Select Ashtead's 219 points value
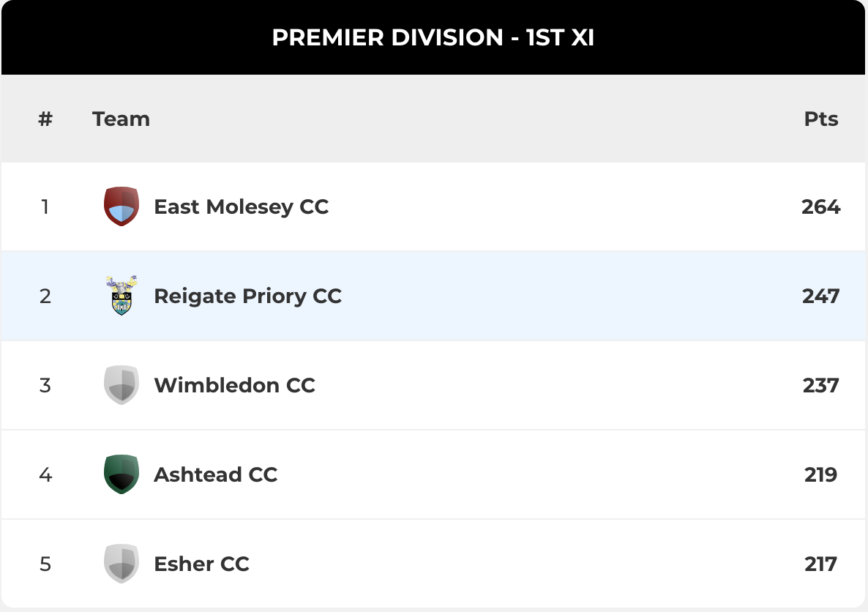Viewport: 868px width, 612px height. coord(821,474)
